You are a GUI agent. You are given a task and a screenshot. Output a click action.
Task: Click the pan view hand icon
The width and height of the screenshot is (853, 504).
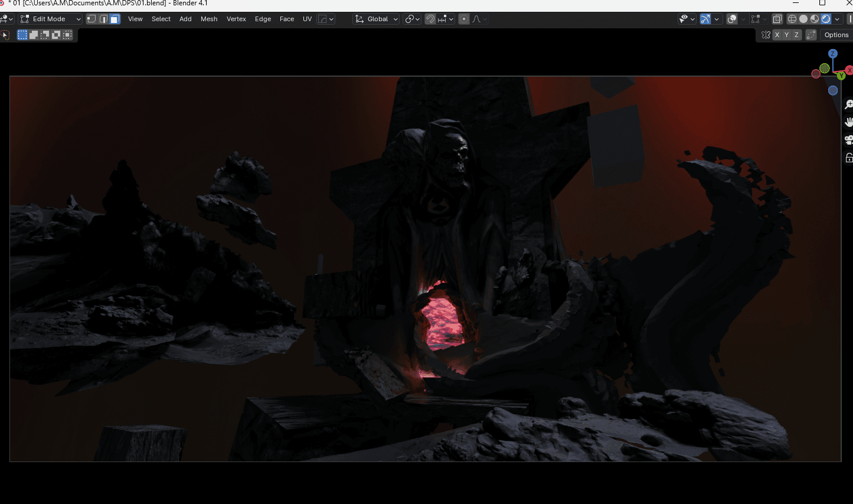848,122
